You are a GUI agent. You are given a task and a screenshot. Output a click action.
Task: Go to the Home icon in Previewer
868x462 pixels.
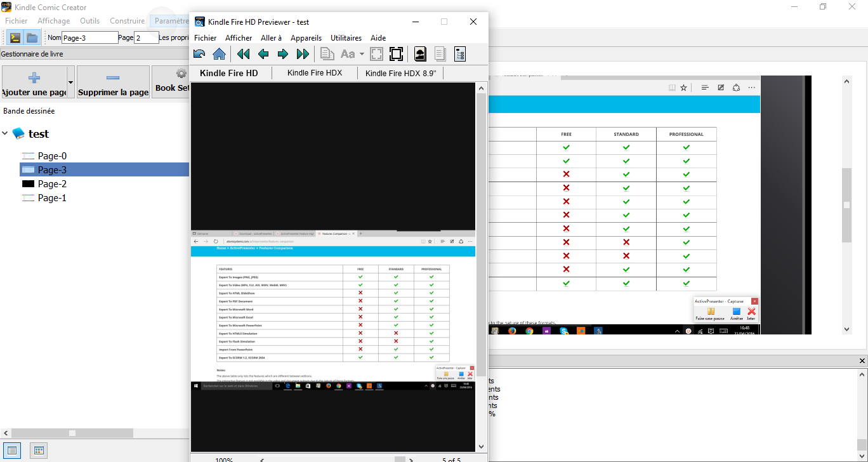(219, 54)
